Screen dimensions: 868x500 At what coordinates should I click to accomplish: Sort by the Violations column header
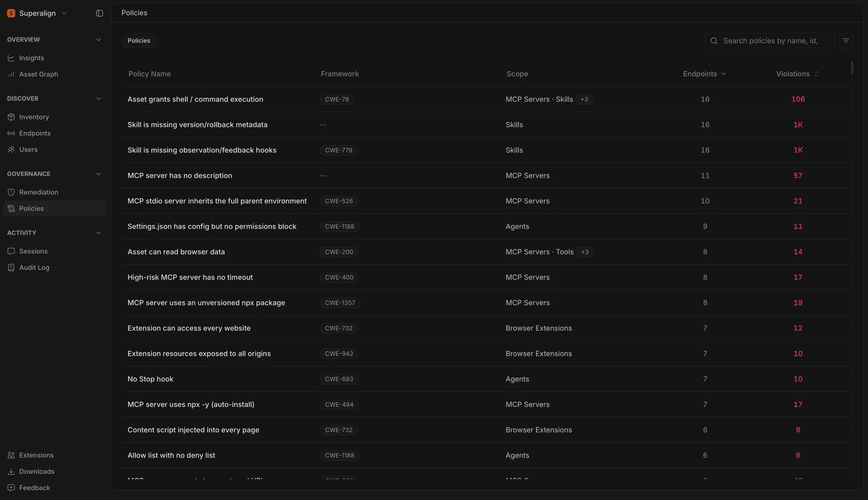click(x=797, y=74)
